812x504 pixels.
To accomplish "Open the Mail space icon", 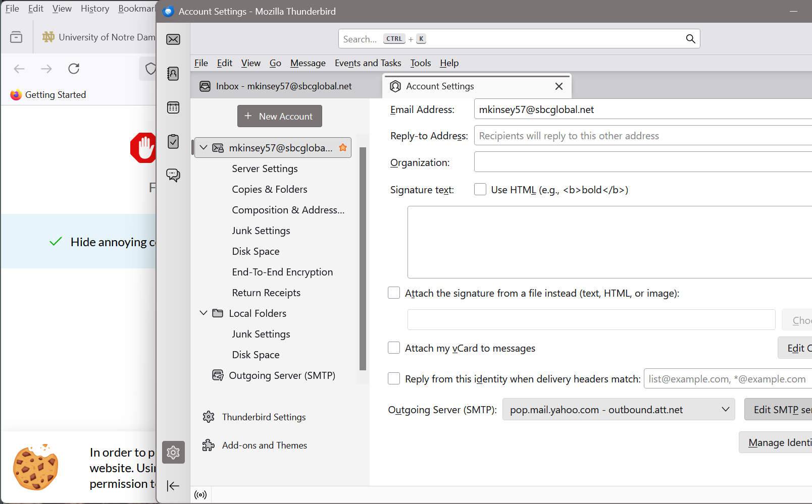I will click(173, 39).
